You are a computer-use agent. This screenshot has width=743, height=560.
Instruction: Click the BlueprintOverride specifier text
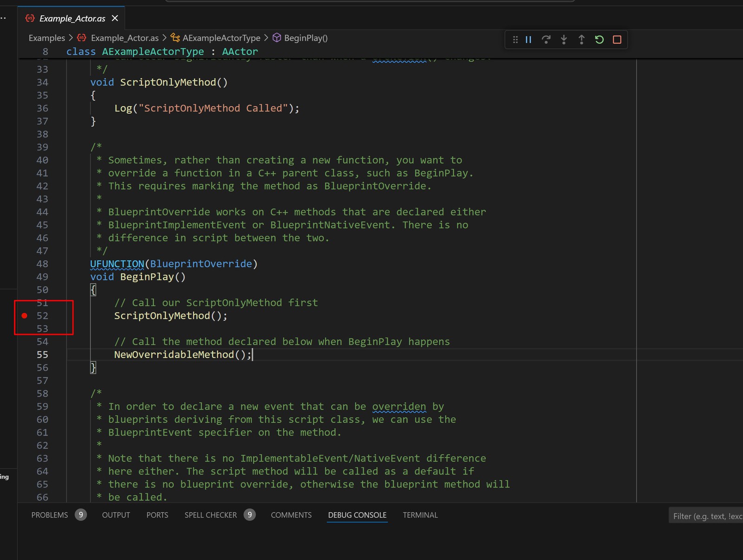coord(201,264)
